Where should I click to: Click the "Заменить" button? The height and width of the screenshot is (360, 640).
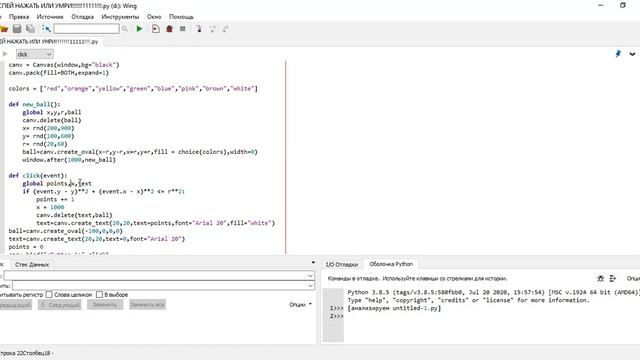105,304
